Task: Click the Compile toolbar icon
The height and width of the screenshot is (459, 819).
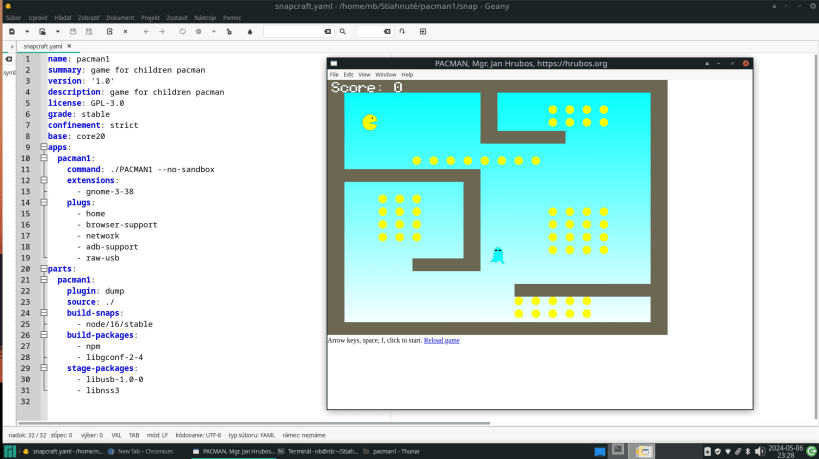Action: [x=182, y=31]
